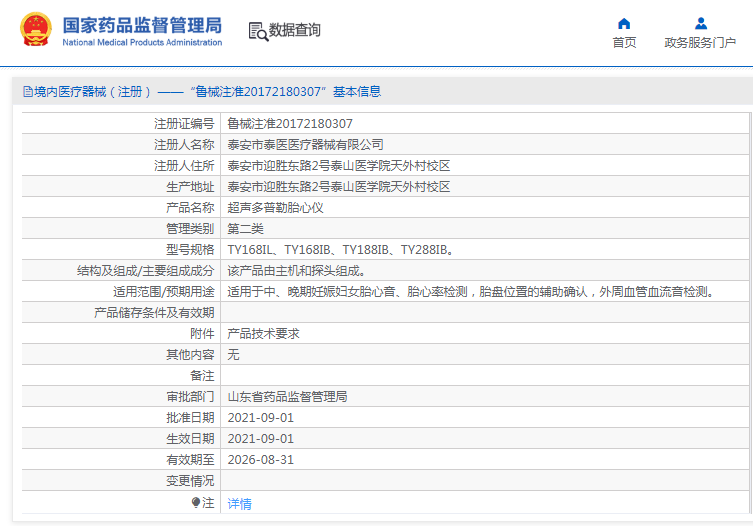Click the 注册证编号 row label
The width and height of the screenshot is (753, 526).
(184, 123)
